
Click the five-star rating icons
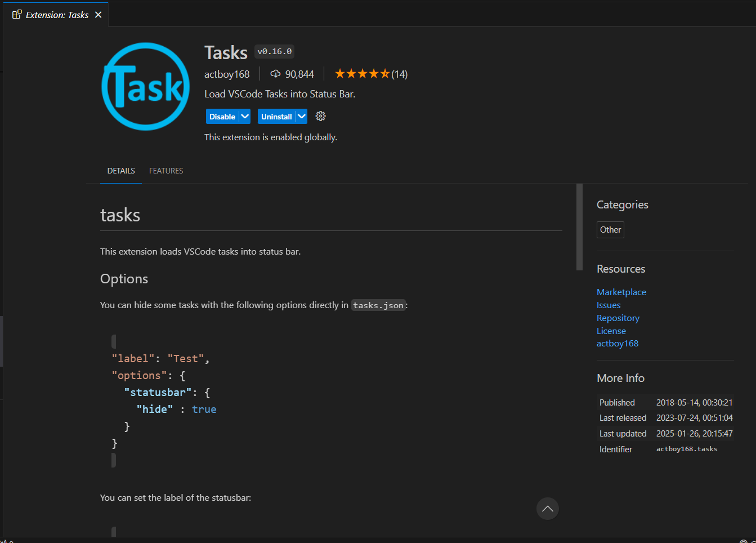coord(362,74)
